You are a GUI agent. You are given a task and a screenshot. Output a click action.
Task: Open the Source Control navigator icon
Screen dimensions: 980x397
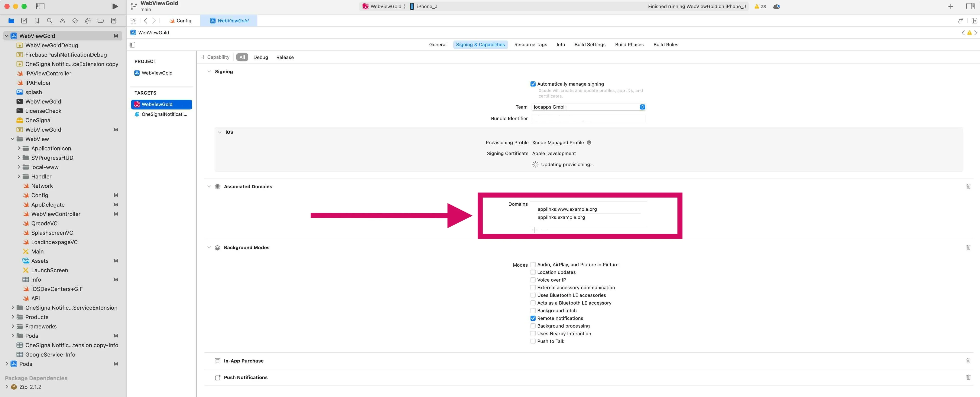pyautogui.click(x=24, y=20)
